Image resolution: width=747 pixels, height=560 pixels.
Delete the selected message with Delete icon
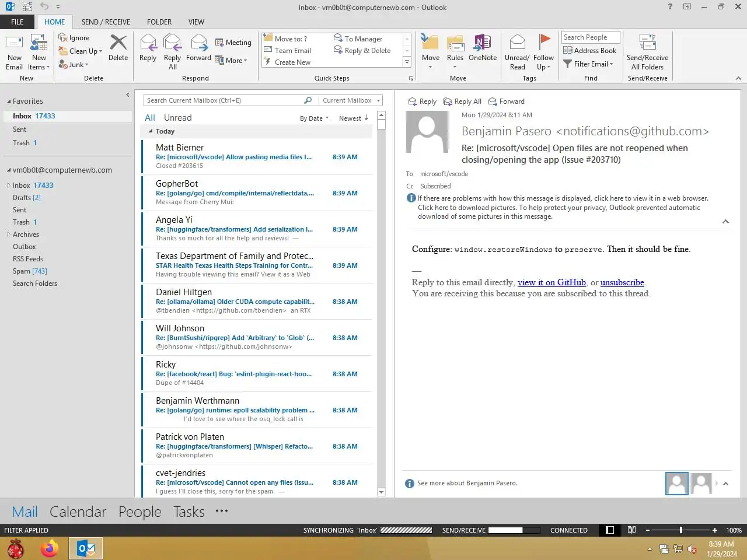point(118,43)
